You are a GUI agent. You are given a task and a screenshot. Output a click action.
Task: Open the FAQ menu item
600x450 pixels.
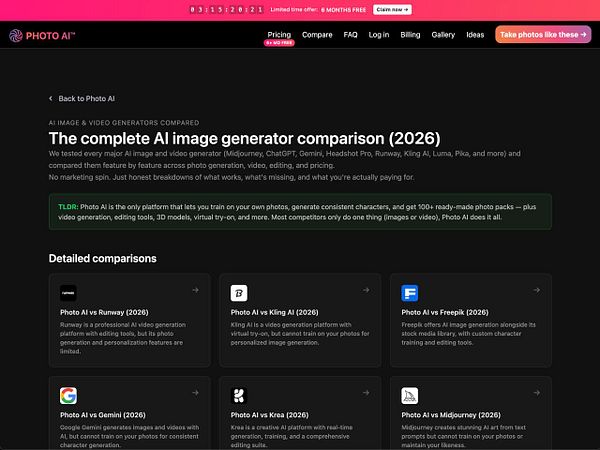point(351,35)
